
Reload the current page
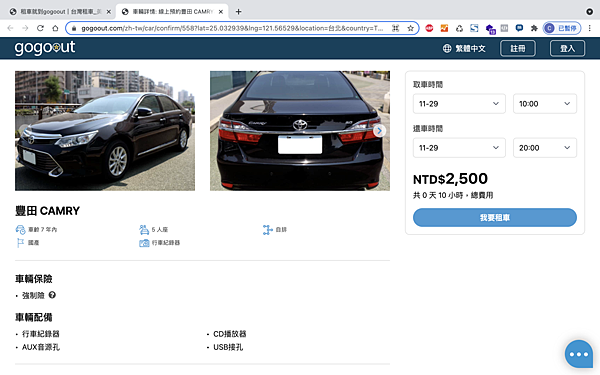coord(40,28)
